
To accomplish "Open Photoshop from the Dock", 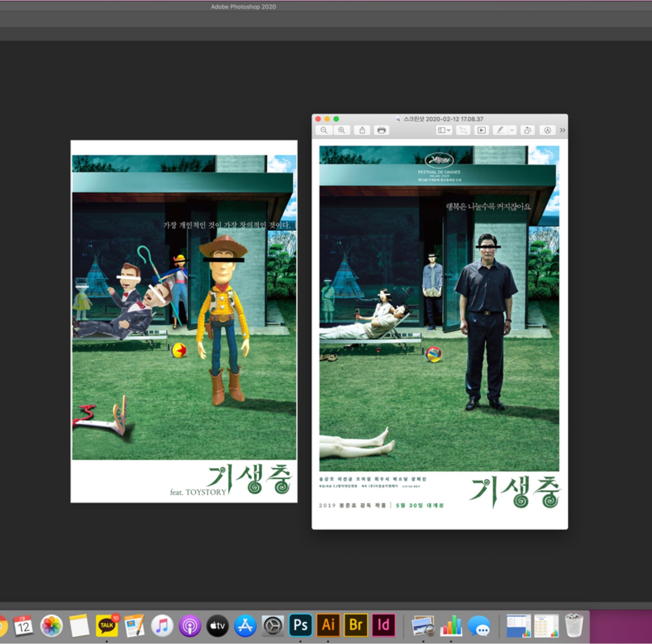I will pos(301,625).
